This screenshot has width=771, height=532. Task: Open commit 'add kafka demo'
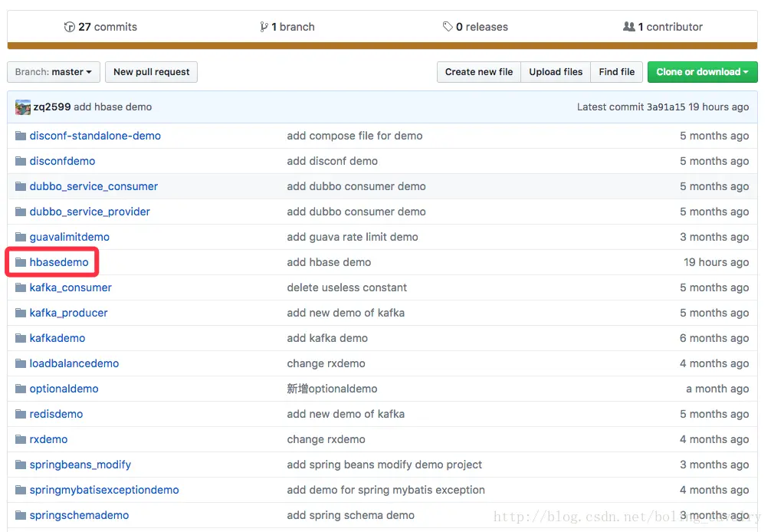327,338
